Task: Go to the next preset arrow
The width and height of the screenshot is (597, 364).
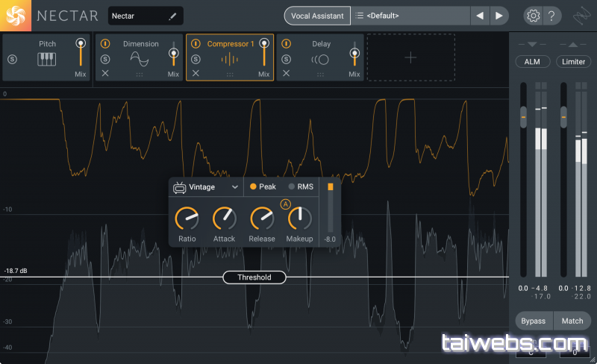Action: (x=498, y=16)
